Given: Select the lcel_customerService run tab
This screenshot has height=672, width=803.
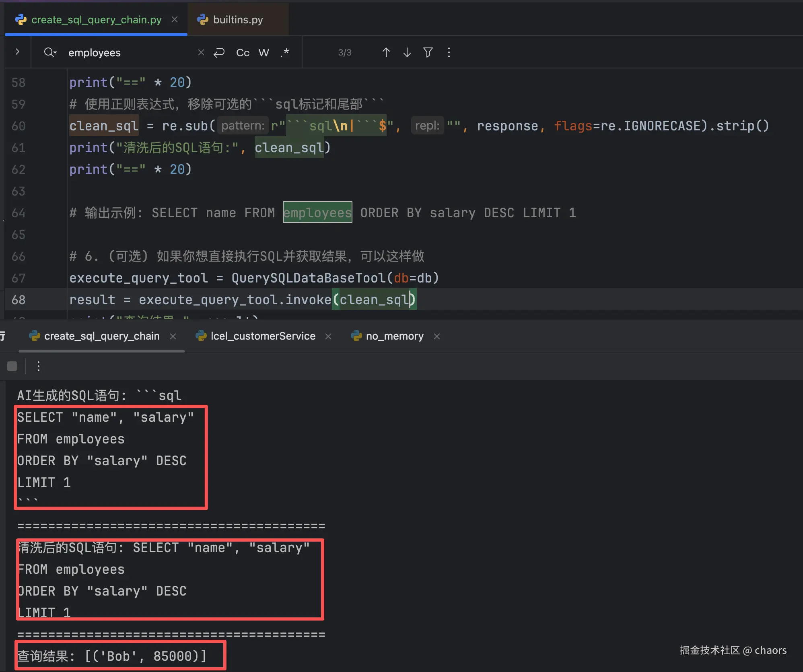Looking at the screenshot, I should (x=263, y=336).
